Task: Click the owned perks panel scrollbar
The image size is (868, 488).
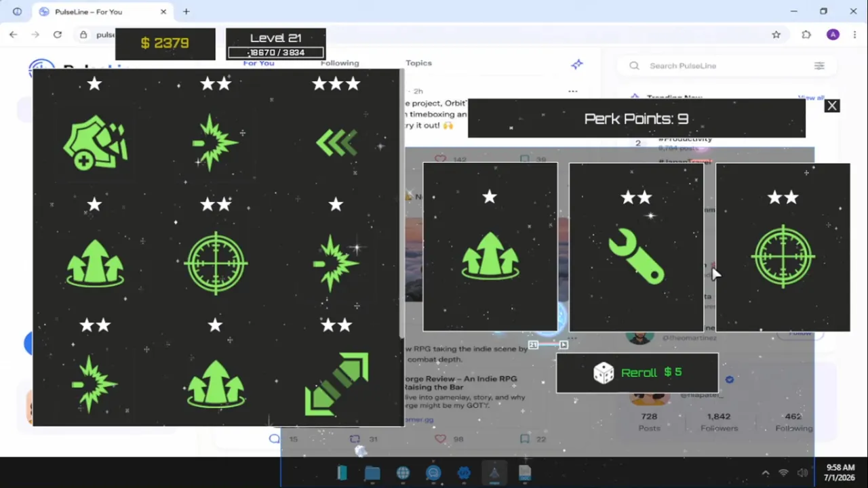Action: pyautogui.click(x=402, y=203)
